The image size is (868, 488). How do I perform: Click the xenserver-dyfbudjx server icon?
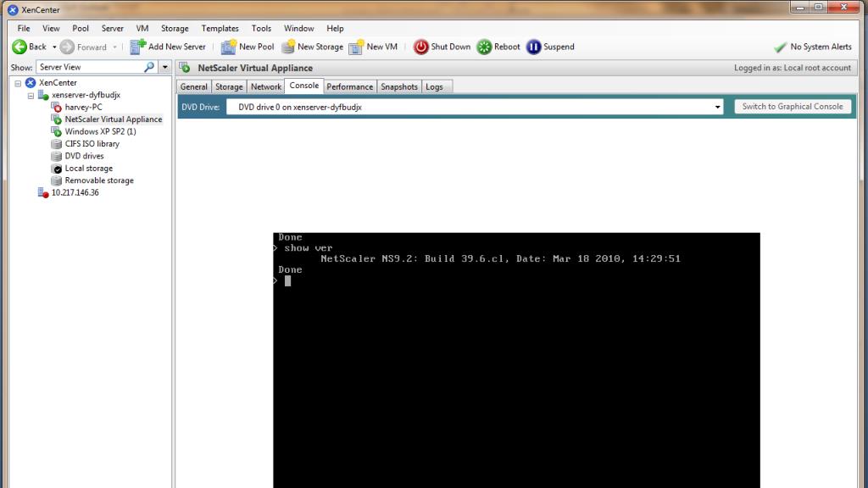pyautogui.click(x=43, y=95)
